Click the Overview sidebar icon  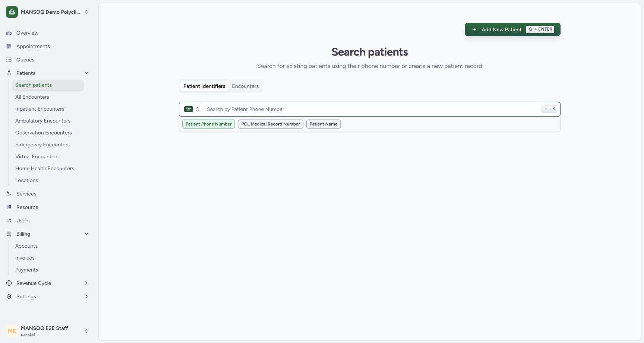point(9,33)
